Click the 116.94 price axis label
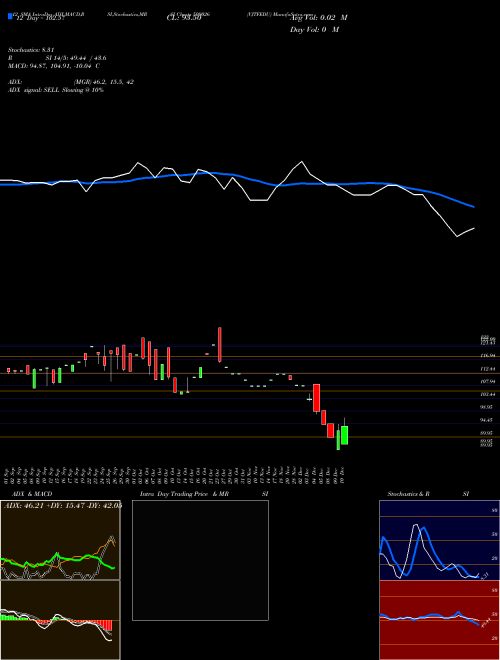500x660 pixels. pyautogui.click(x=488, y=356)
